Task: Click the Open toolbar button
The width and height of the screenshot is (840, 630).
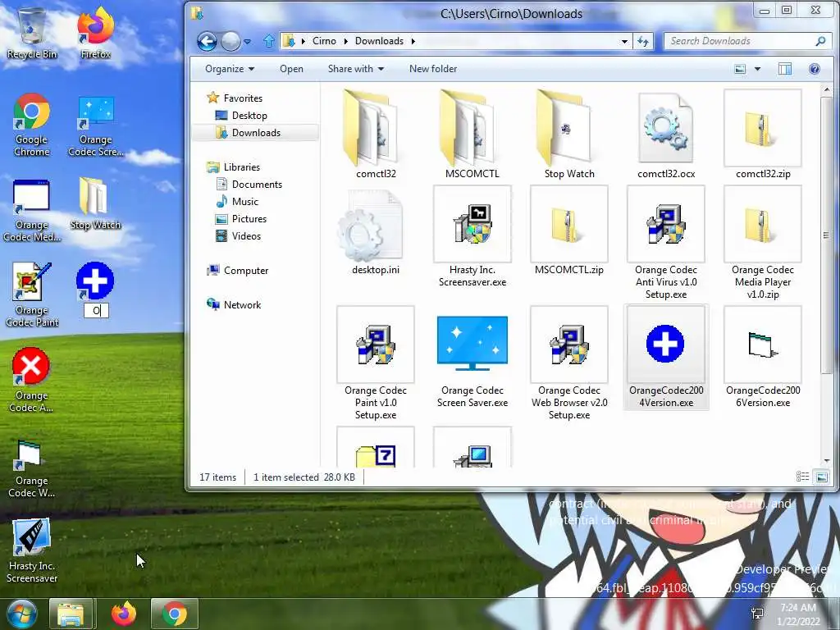Action: click(291, 69)
